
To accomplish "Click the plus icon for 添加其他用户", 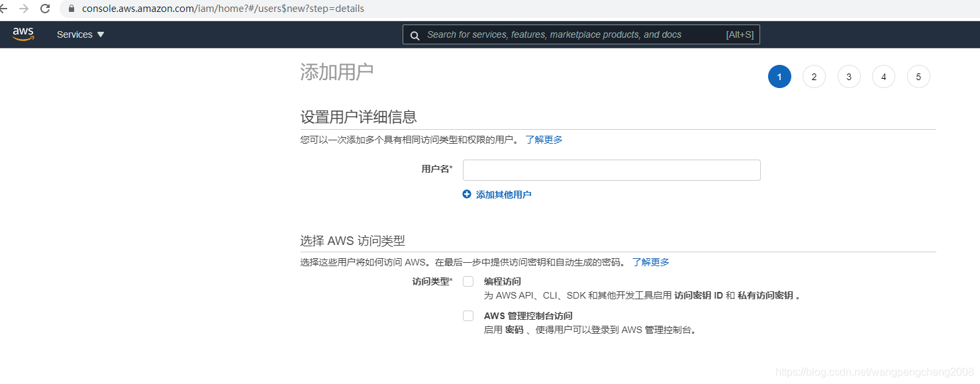I will click(x=467, y=194).
